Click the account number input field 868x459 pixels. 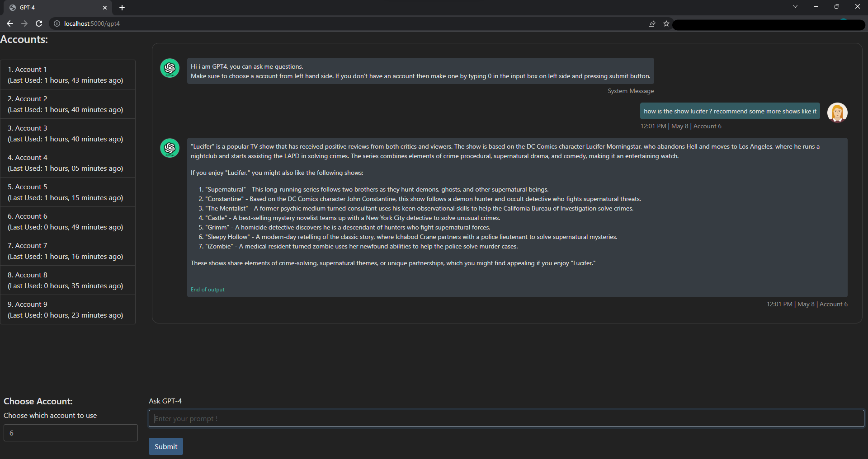(x=71, y=433)
